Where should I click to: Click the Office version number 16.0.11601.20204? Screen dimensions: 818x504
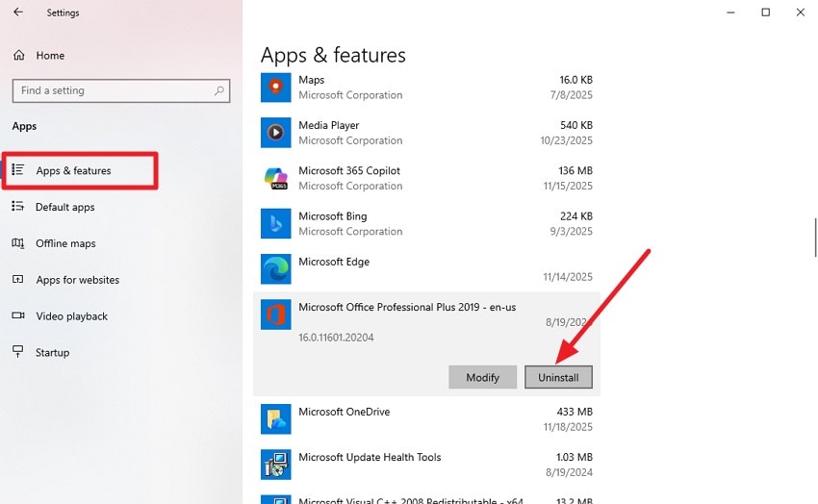click(x=336, y=338)
